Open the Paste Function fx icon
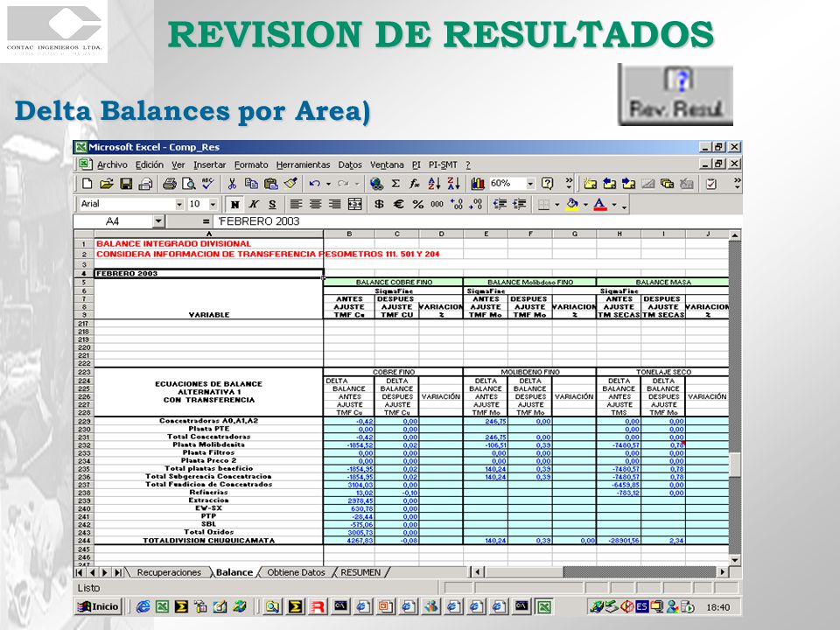This screenshot has height=630, width=840. [x=415, y=184]
